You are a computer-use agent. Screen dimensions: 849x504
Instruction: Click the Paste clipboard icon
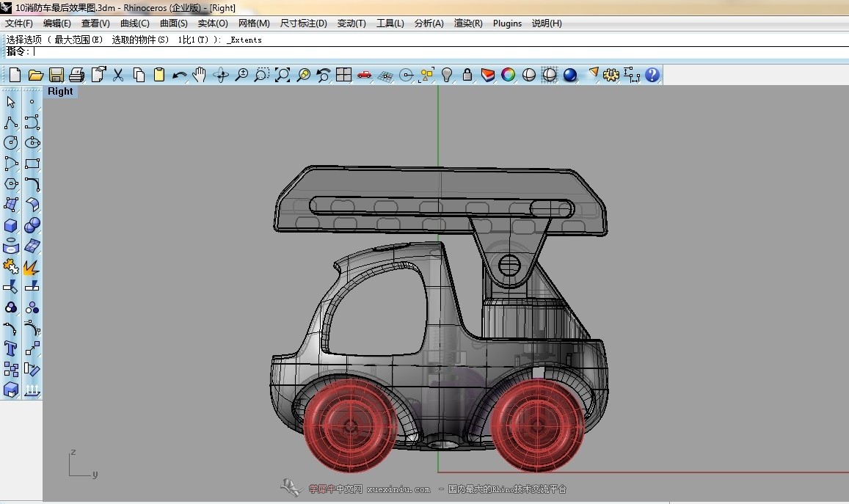(159, 75)
